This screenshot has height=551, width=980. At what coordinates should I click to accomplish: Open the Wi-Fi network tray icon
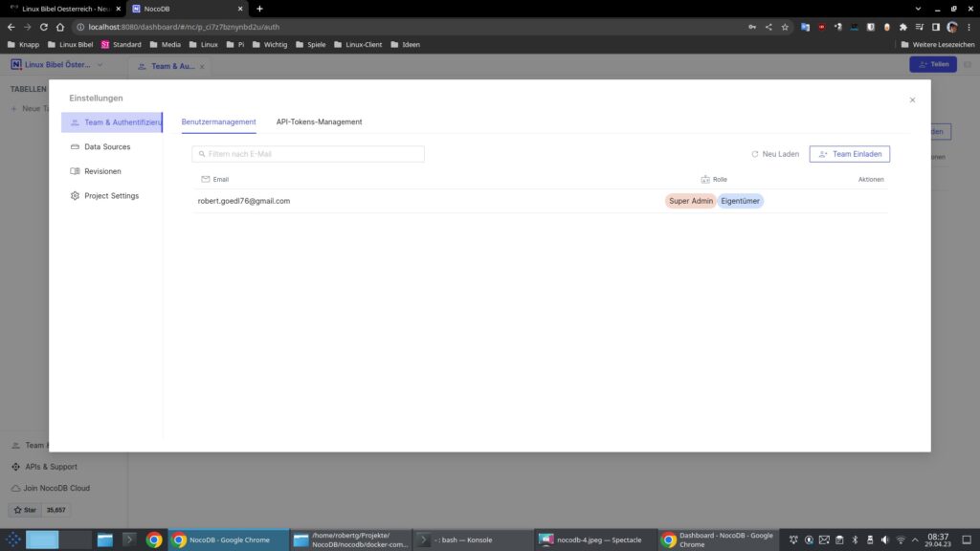coord(901,540)
